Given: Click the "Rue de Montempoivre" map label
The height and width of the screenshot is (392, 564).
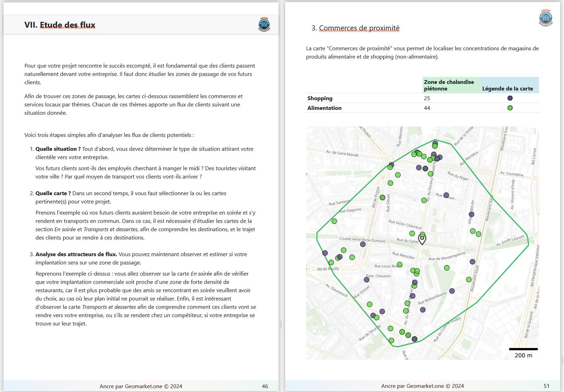Looking at the screenshot, I should tap(447, 256).
